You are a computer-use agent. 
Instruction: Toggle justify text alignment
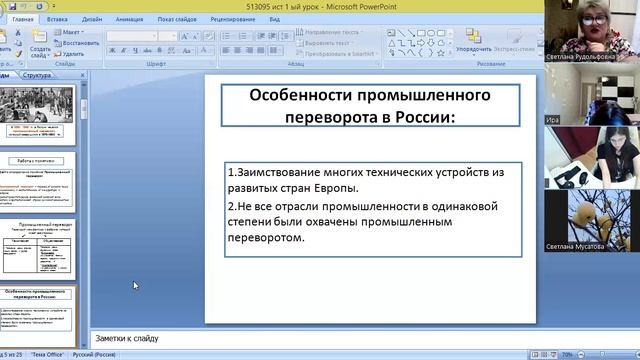(261, 50)
